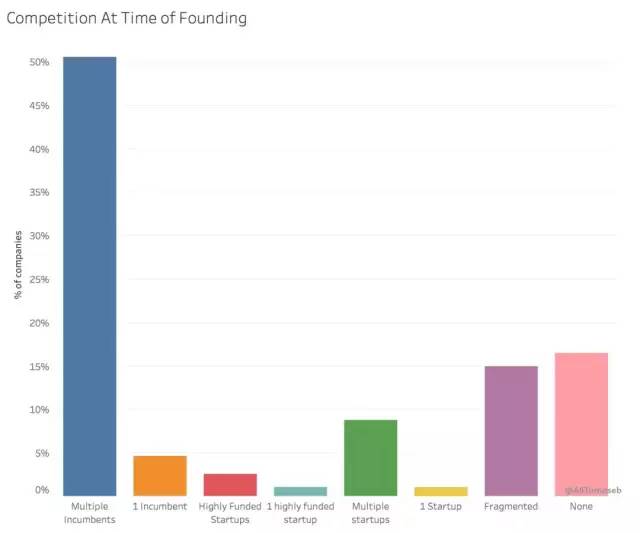Click the chart title Competition At Time of Founding
This screenshot has width=640, height=533.
click(127, 18)
